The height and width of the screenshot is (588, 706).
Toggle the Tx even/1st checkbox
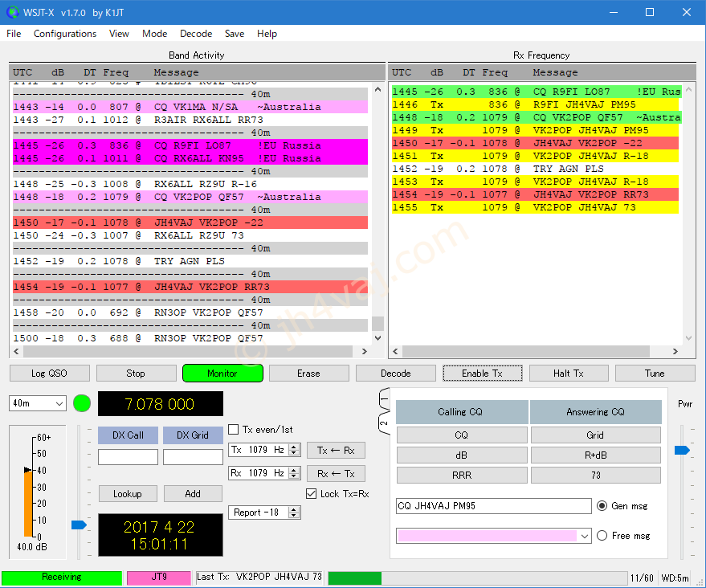[234, 430]
